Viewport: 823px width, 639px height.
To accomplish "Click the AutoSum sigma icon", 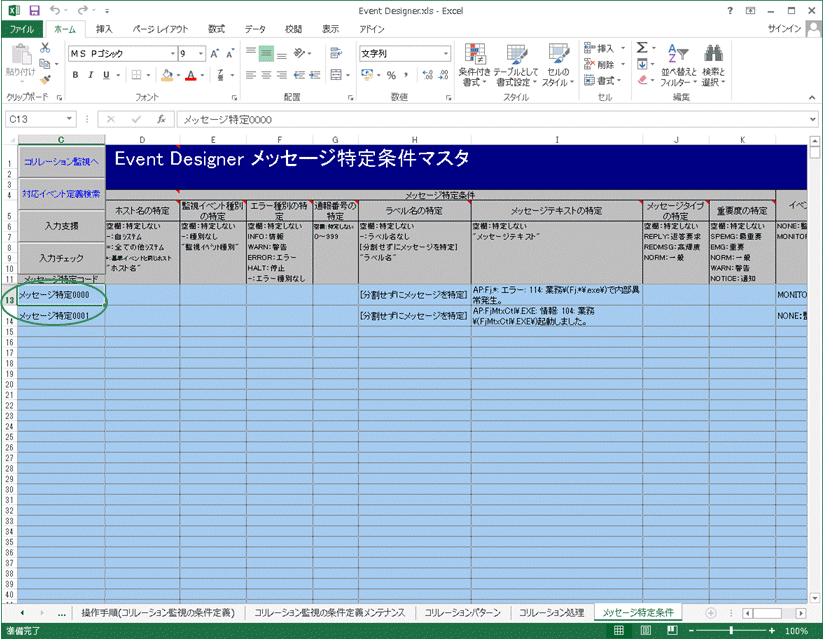I will (642, 48).
